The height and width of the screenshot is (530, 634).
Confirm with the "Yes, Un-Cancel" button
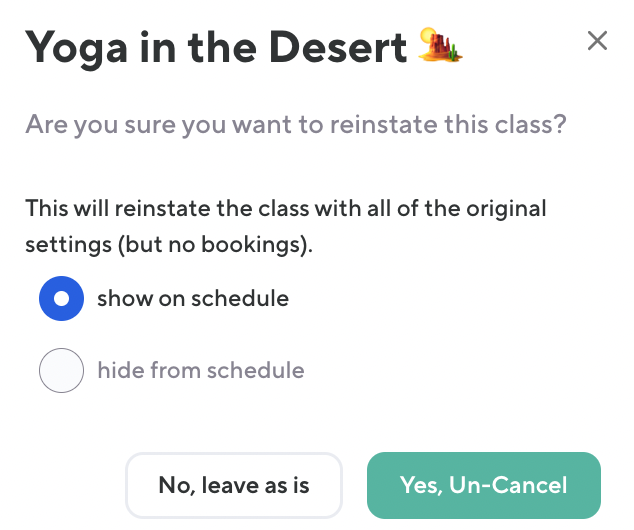click(x=484, y=486)
